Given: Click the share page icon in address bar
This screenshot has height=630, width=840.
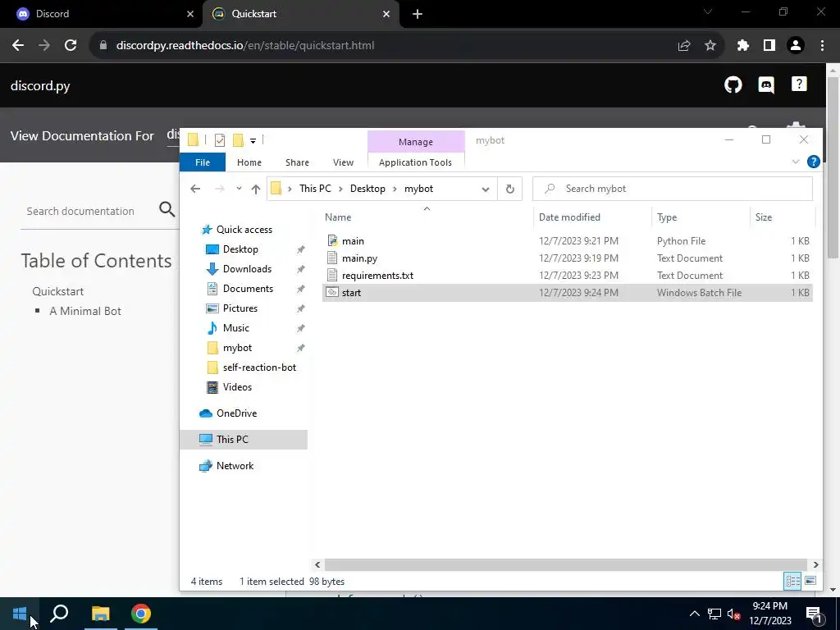Looking at the screenshot, I should pos(684,46).
